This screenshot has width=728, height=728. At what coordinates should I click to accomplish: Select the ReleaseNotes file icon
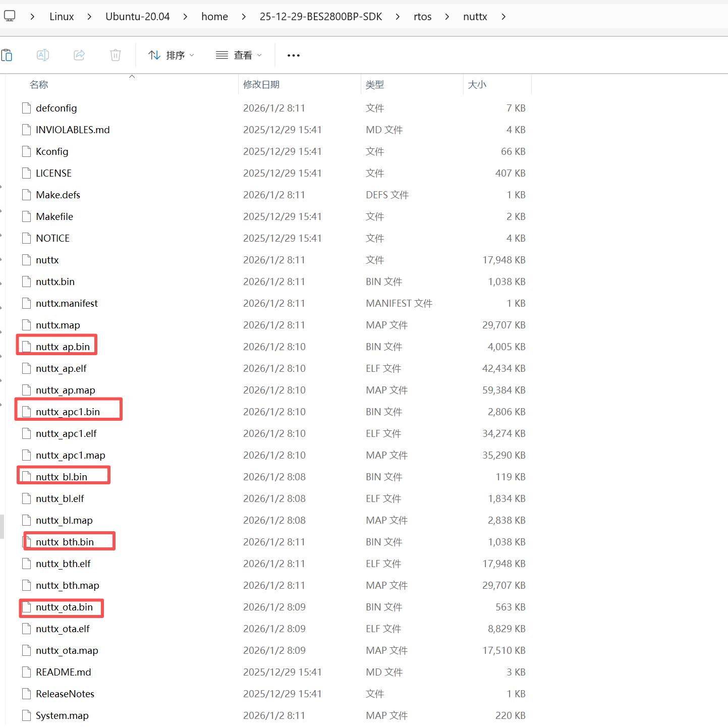point(27,694)
